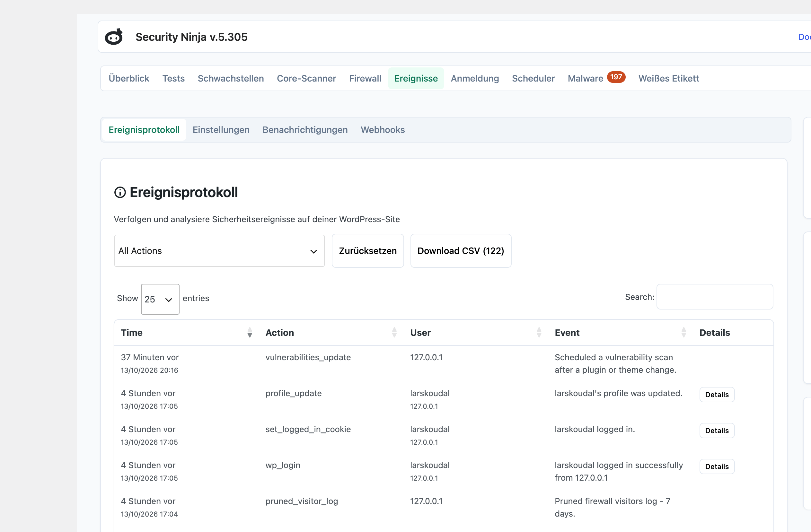Sort table by Time column arrows
This screenshot has width=811, height=532.
click(250, 332)
